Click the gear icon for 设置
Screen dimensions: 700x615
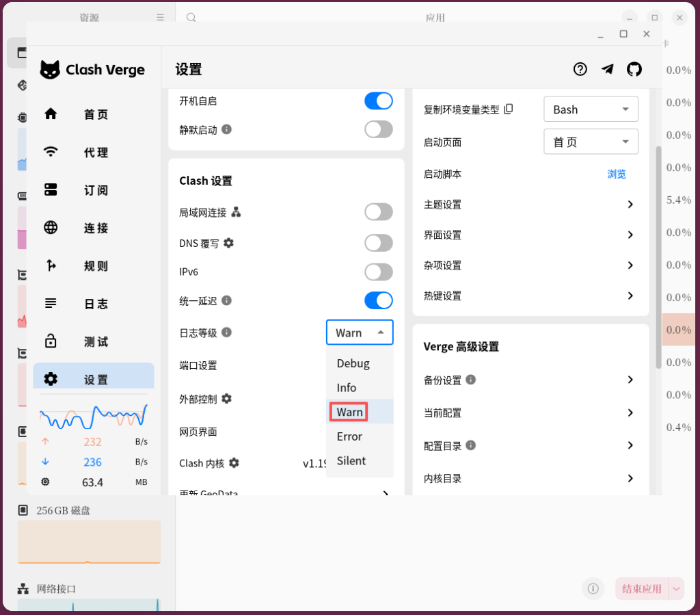point(51,379)
